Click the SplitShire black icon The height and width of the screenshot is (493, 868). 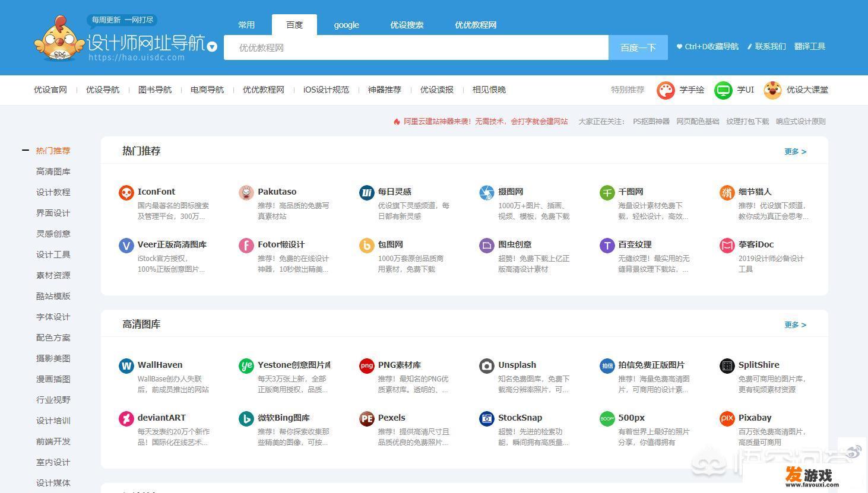tap(727, 366)
